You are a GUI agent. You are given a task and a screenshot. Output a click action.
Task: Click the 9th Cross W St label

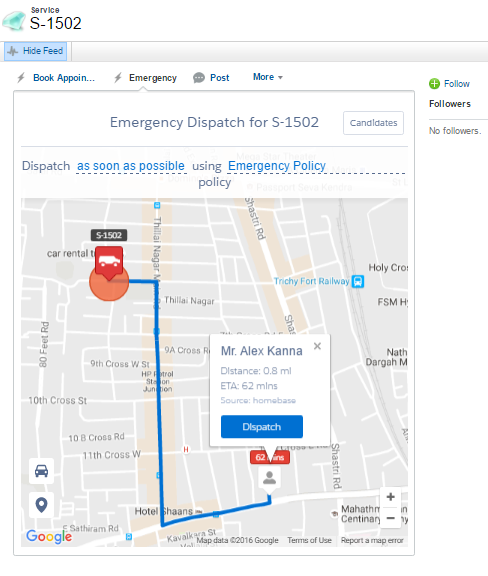click(120, 364)
